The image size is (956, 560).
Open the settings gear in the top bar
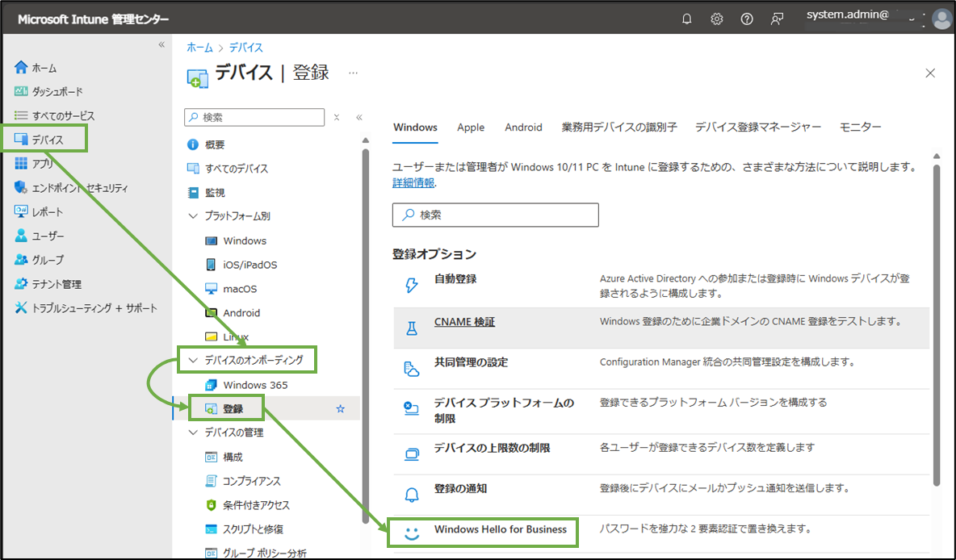tap(717, 18)
